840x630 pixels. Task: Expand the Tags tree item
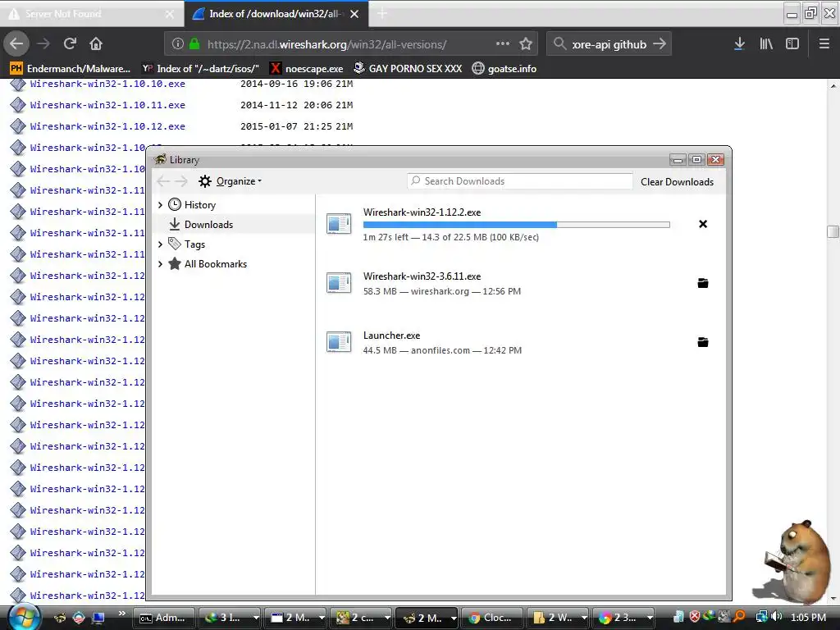[x=160, y=244]
